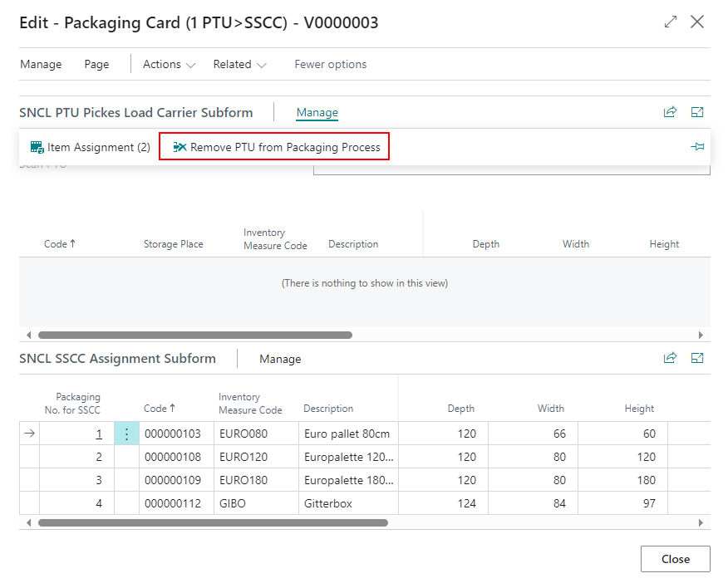Expand PTU Load Carrier subform to full view
Screen dimensions: 728x588
point(697,112)
